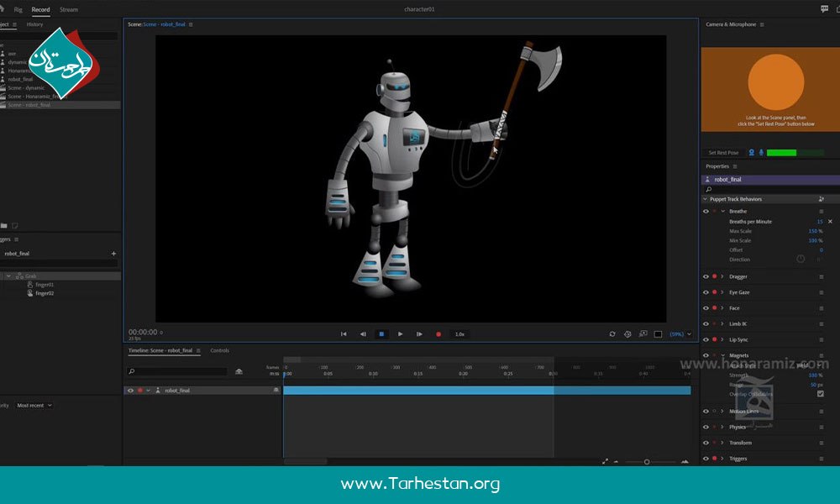Hide the Dragger behavior with its eye icon
The height and width of the screenshot is (504, 840).
(706, 277)
